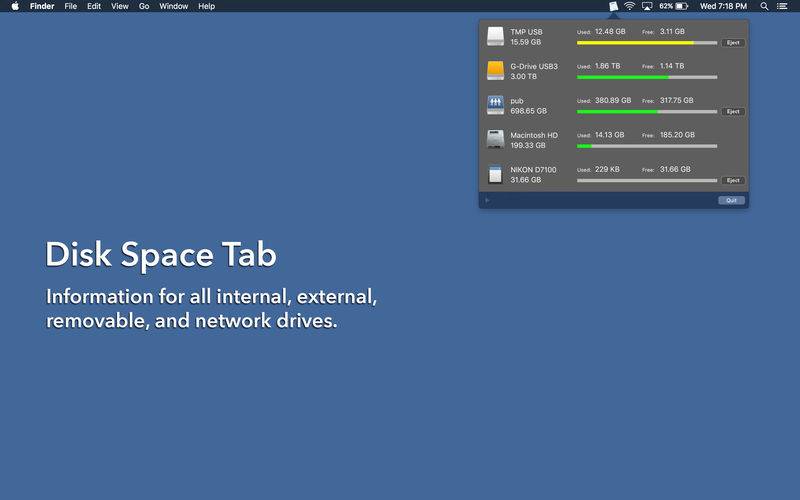Open Spotlight search in the menu bar

click(764, 6)
